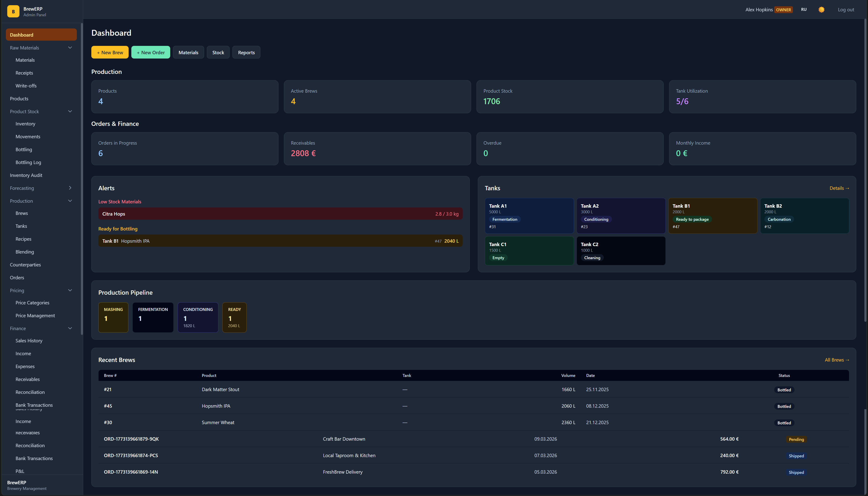868x496 pixels.
Task: Click the MASHING pipeline stage tile
Action: [x=113, y=317]
